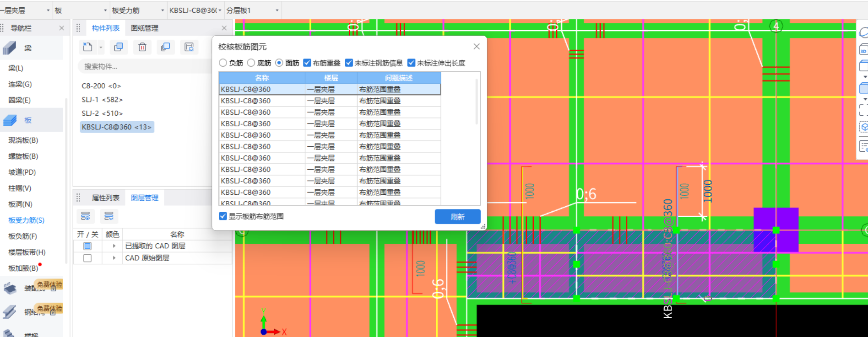This screenshot has width=868, height=337.
Task: Expand the CAD 原始图层 row
Action: coord(114,258)
